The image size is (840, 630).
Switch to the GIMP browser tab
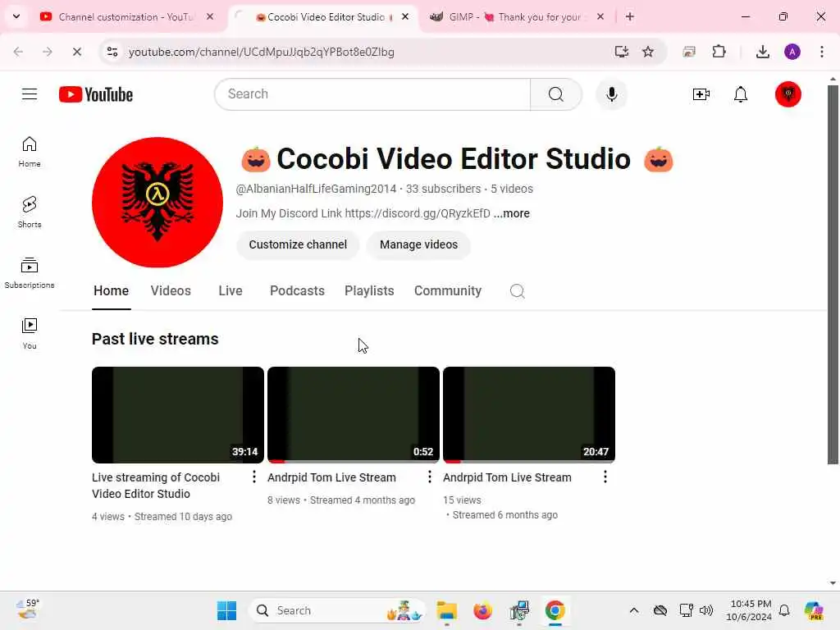tap(514, 16)
